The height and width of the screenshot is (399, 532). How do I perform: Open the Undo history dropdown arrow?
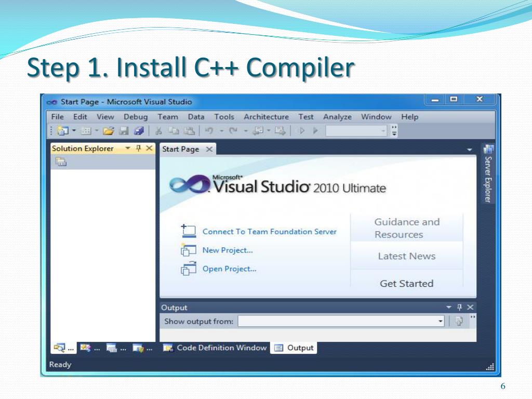pyautogui.click(x=221, y=130)
